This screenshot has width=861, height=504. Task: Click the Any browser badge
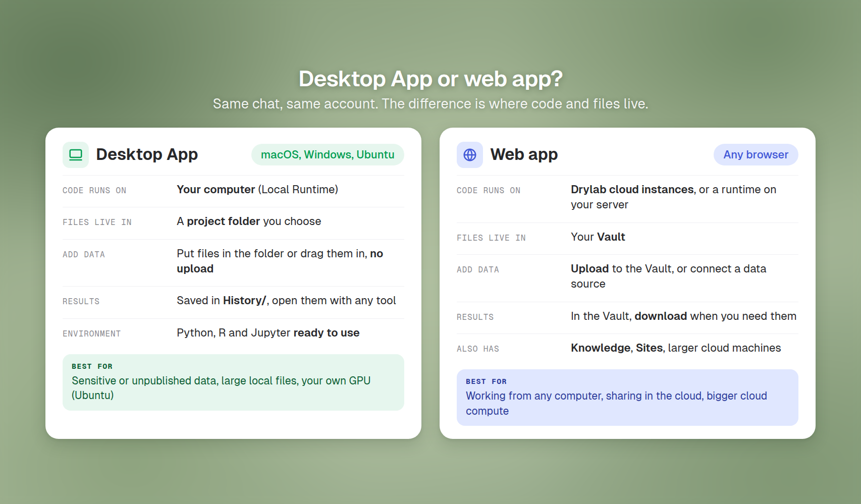[756, 155]
